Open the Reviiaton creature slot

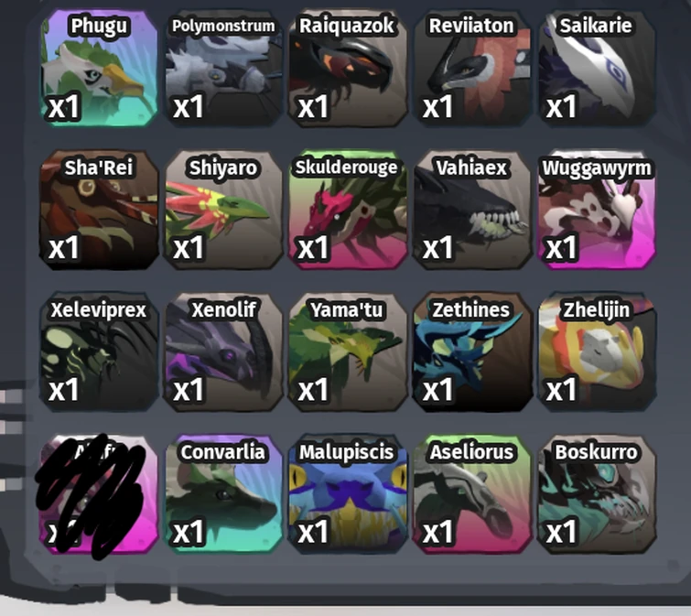(x=472, y=69)
